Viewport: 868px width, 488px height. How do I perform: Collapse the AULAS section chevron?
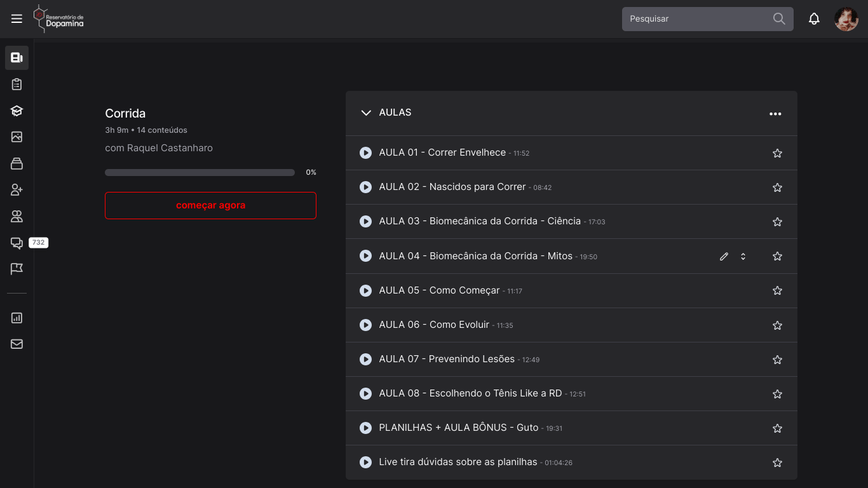coord(366,112)
